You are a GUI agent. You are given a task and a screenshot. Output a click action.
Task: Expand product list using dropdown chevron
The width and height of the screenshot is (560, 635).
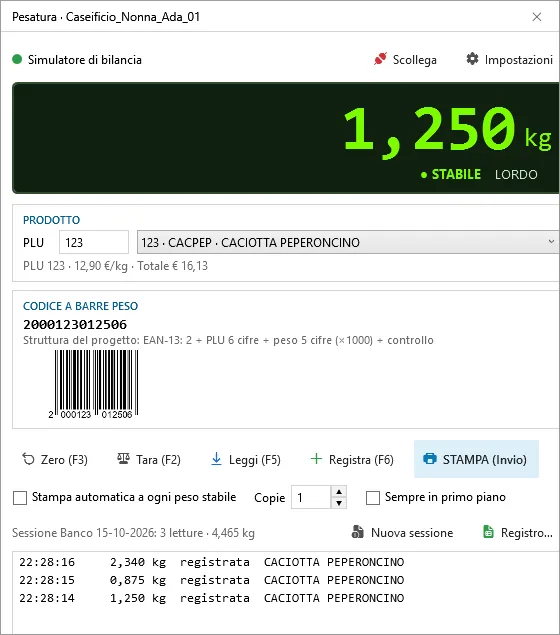click(x=551, y=242)
